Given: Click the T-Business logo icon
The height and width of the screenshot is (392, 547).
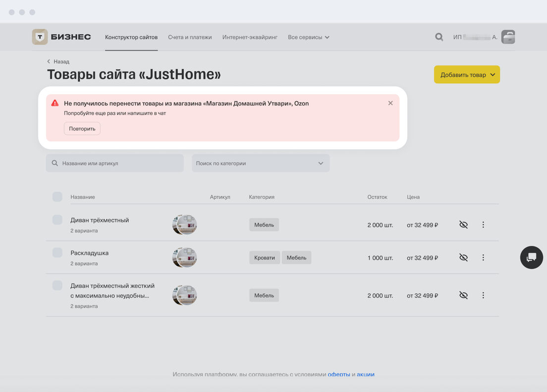Looking at the screenshot, I should [40, 37].
